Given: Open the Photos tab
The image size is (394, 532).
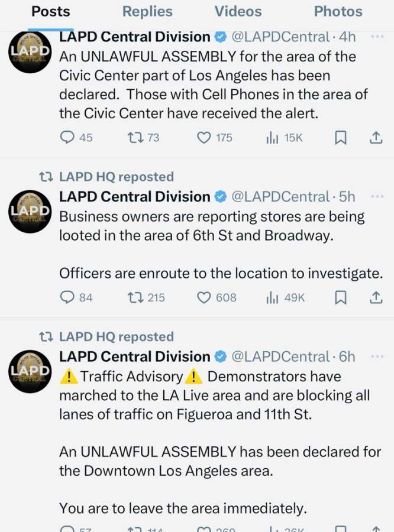Looking at the screenshot, I should coord(338,12).
